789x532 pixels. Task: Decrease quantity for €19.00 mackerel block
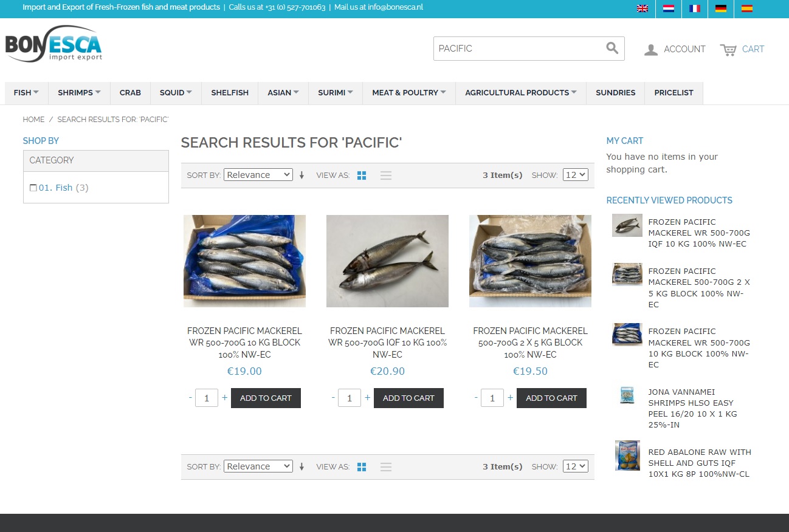tap(190, 397)
